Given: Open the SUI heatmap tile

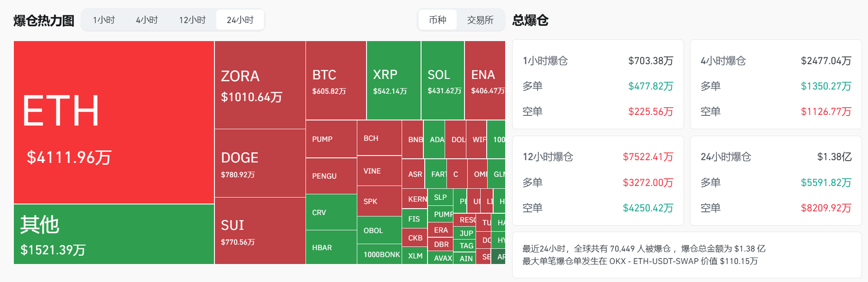Looking at the screenshot, I should click(x=260, y=231).
